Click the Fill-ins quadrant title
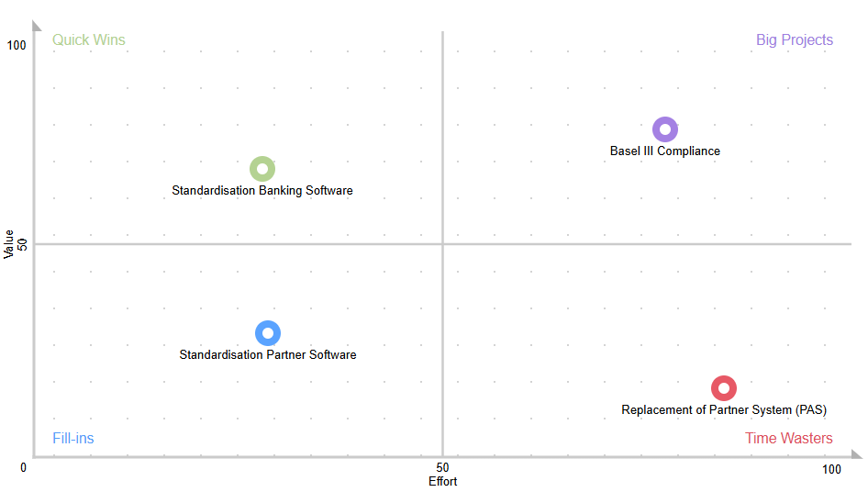 pos(73,439)
